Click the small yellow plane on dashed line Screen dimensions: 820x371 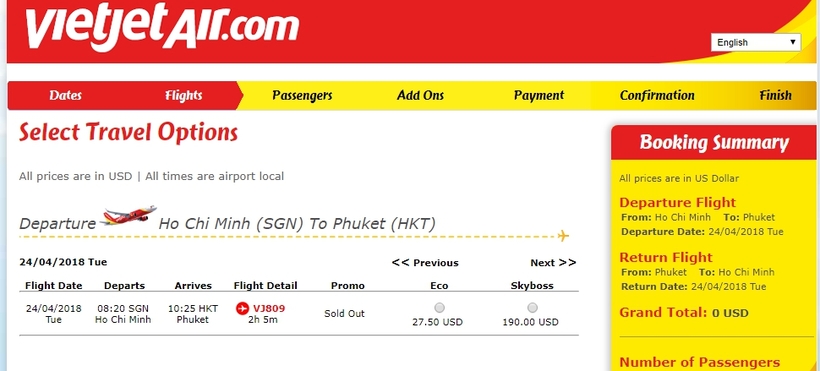click(x=563, y=236)
